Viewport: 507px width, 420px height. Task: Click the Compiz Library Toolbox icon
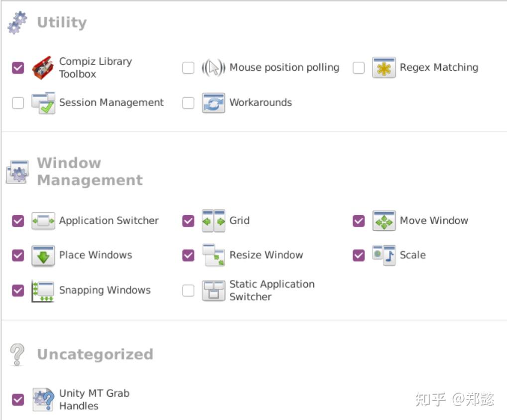[x=43, y=68]
